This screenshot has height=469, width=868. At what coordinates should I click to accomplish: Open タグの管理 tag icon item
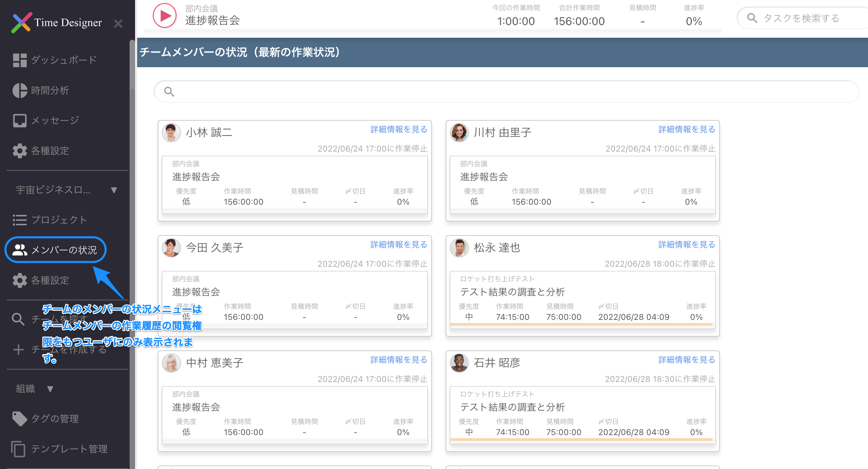(x=46, y=419)
